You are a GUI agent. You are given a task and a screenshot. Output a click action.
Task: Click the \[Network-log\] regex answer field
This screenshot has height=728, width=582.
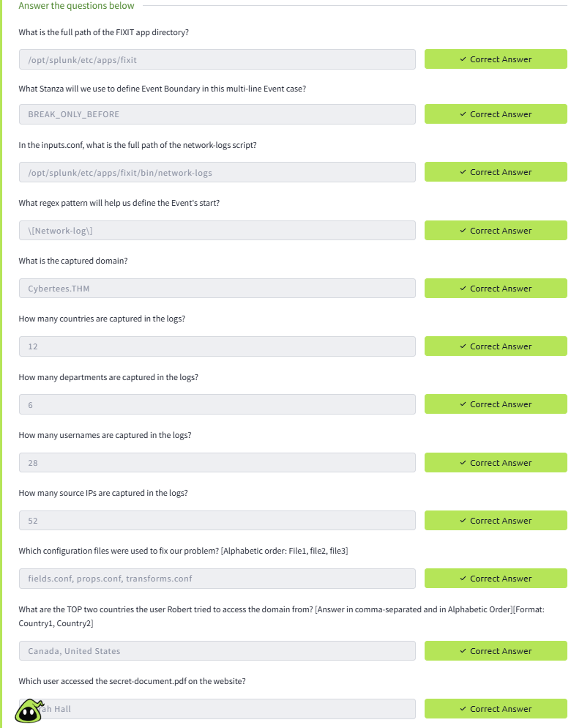217,231
